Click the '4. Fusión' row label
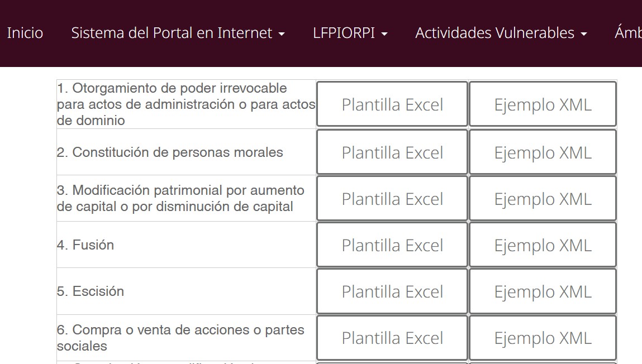The width and height of the screenshot is (642, 364). point(85,245)
